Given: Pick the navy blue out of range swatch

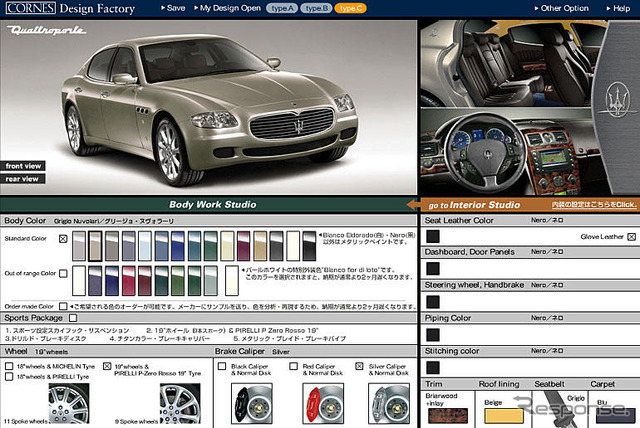Looking at the screenshot, I should coord(112,281).
